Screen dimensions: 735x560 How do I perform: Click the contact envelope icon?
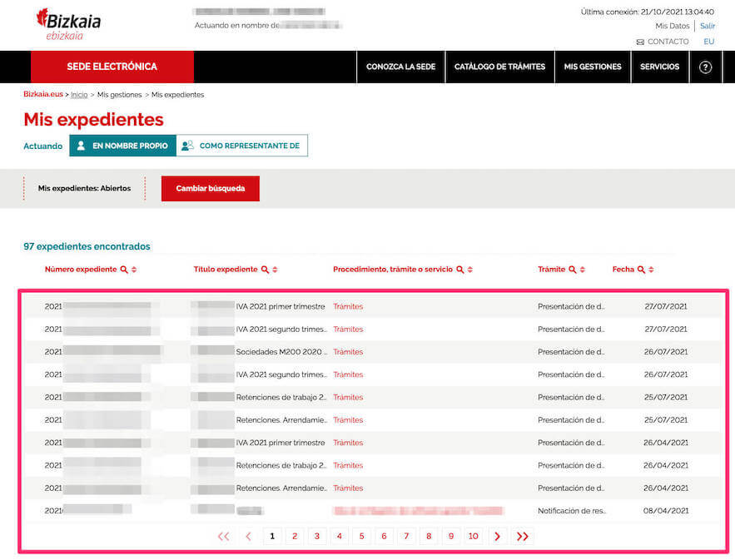(640, 42)
